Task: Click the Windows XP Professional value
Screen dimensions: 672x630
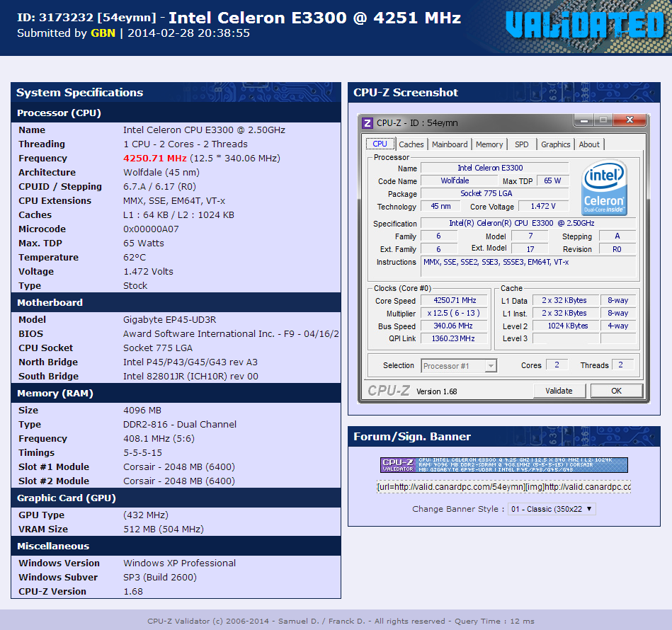Action: coord(180,563)
